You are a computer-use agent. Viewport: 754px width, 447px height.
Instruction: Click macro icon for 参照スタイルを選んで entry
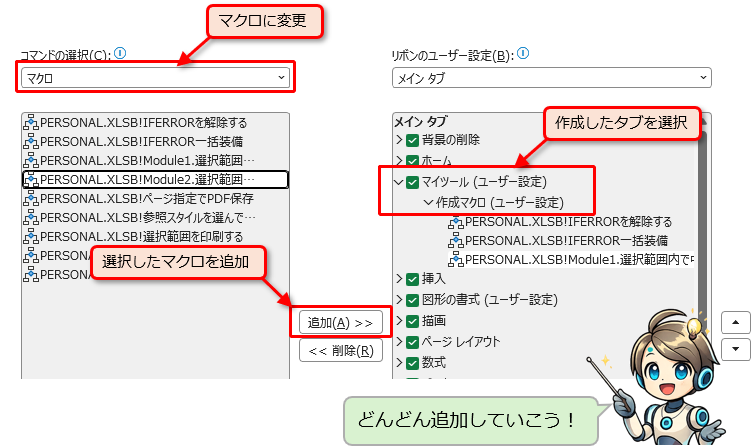click(30, 217)
